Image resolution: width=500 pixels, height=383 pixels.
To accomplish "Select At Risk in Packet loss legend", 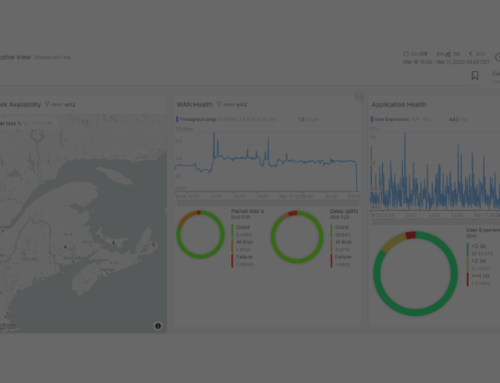I will (244, 242).
